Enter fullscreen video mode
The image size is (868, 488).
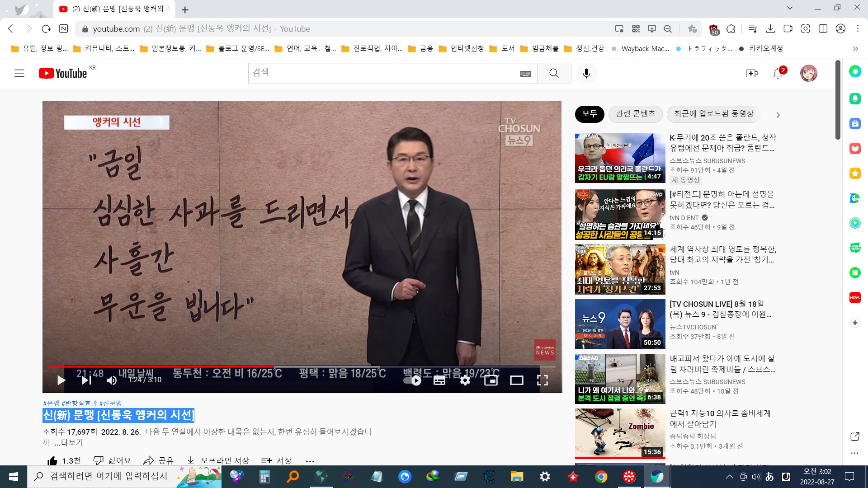(542, 380)
